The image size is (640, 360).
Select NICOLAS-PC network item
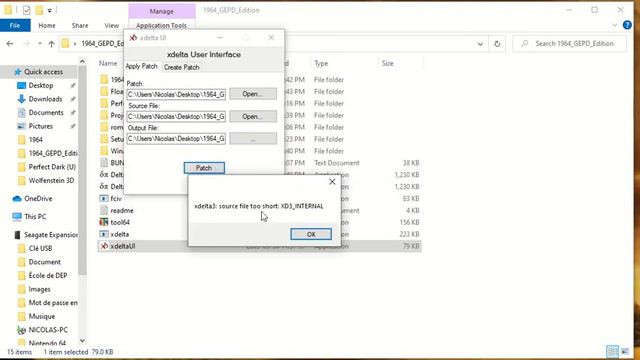pos(48,330)
